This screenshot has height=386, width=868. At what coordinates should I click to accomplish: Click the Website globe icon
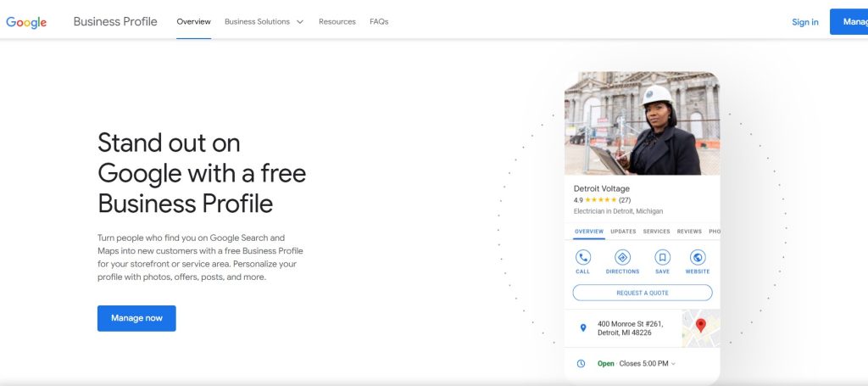[x=698, y=258]
